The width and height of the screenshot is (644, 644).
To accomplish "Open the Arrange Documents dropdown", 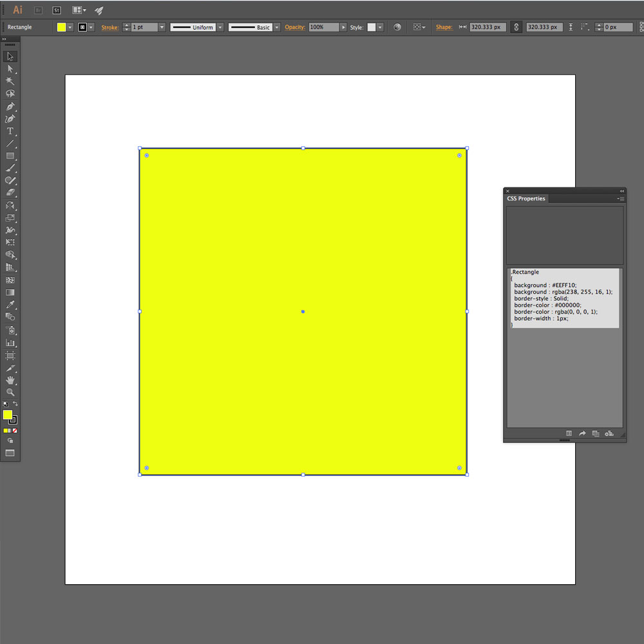I will point(79,10).
